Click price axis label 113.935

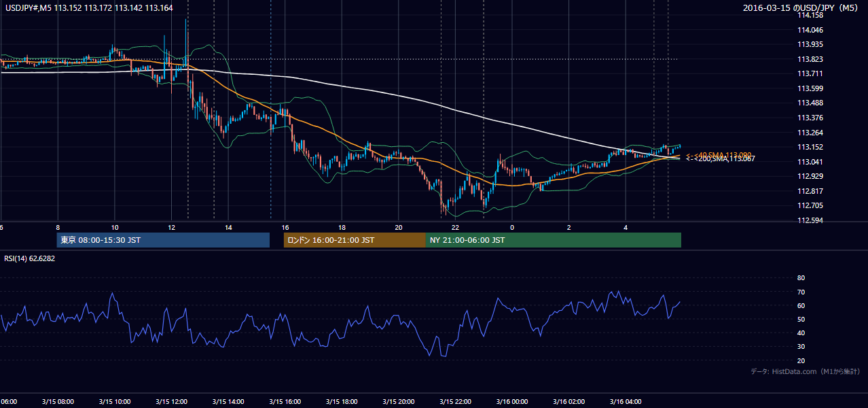coord(810,44)
